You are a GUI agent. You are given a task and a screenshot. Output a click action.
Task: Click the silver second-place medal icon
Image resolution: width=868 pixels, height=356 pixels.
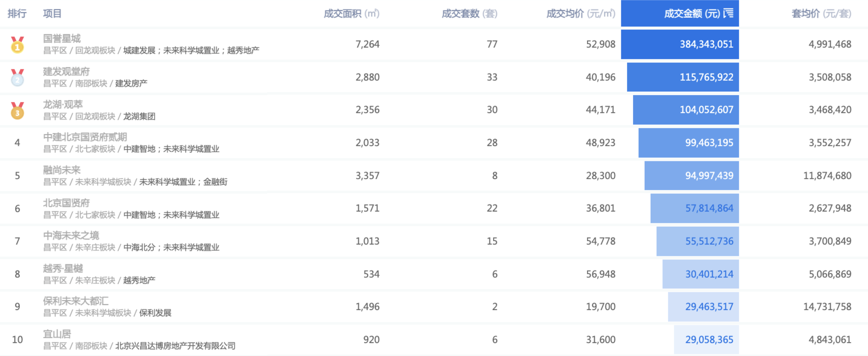point(17,78)
